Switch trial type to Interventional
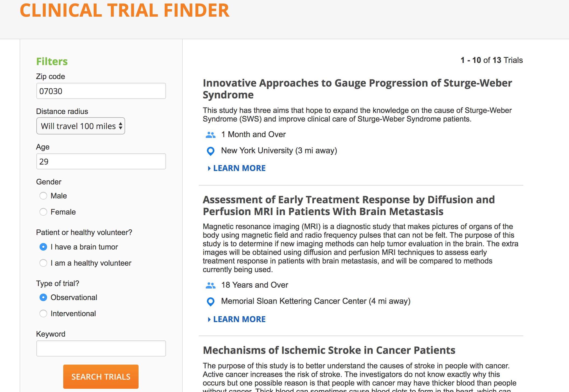The width and height of the screenshot is (569, 392). (x=43, y=313)
